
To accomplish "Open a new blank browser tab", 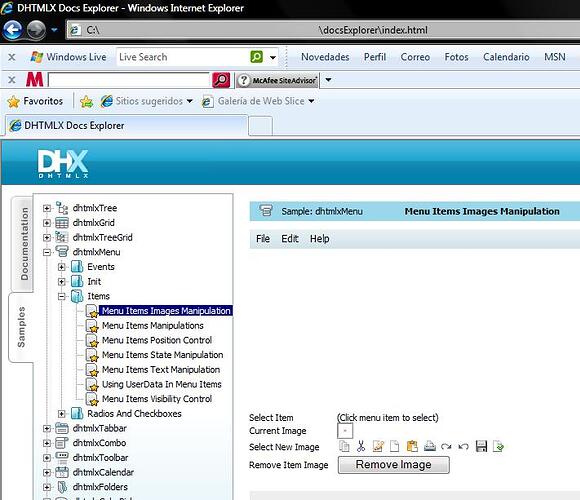I will [261, 126].
